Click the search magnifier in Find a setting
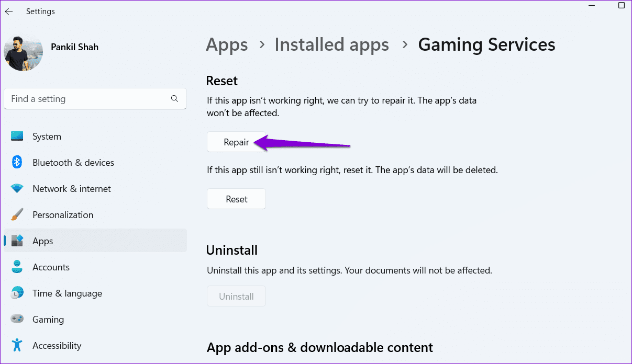 pos(174,98)
